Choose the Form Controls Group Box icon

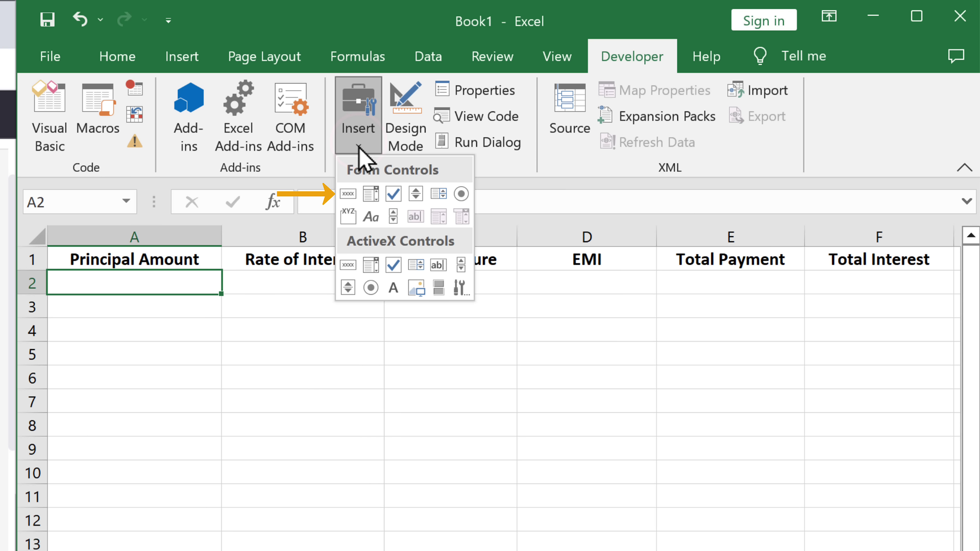tap(348, 216)
